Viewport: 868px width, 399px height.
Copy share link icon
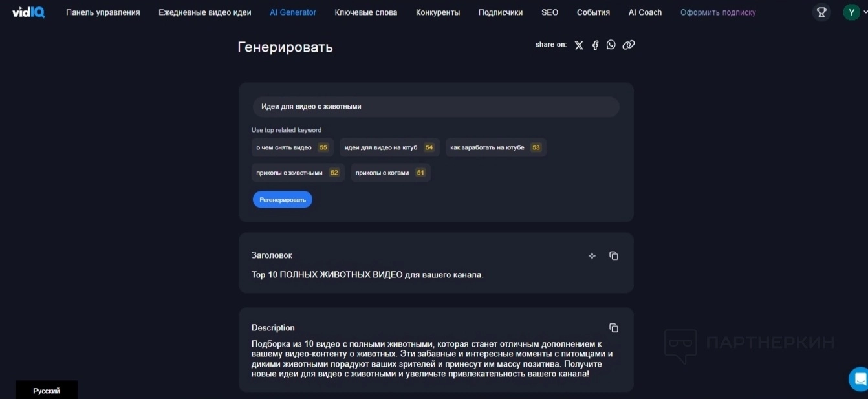point(628,45)
